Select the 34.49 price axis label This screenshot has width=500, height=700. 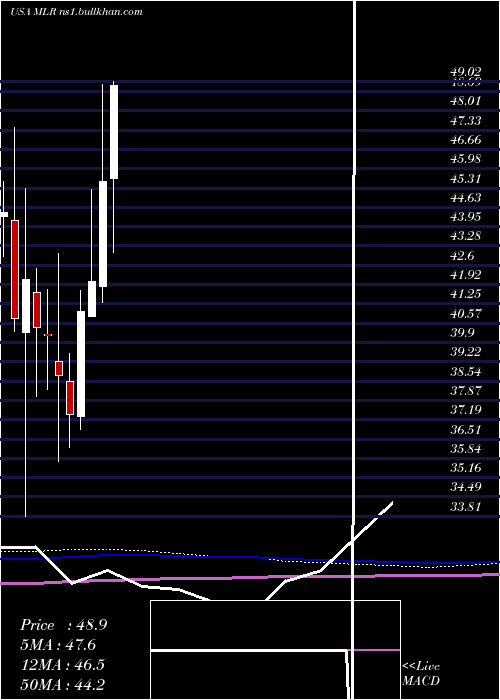coord(465,487)
